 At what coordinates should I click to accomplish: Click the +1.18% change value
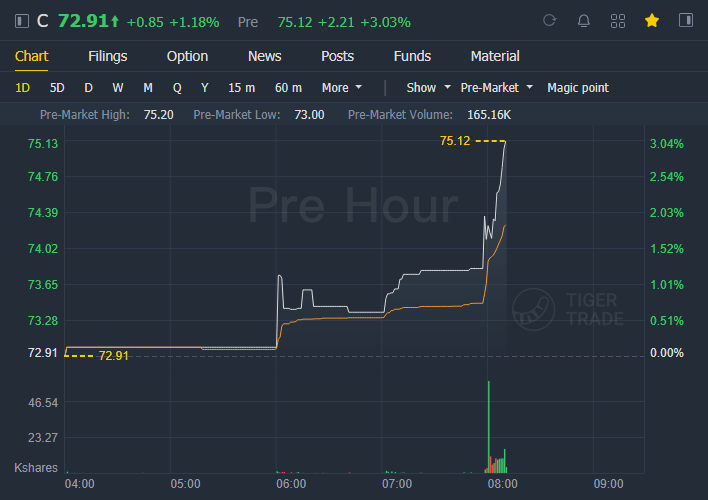(194, 22)
